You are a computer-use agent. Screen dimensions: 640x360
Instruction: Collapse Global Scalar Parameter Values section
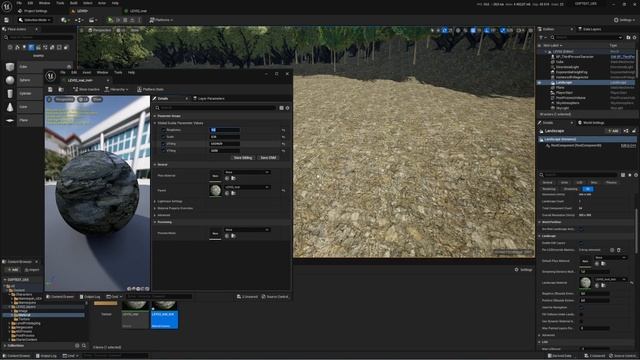pyautogui.click(x=155, y=123)
